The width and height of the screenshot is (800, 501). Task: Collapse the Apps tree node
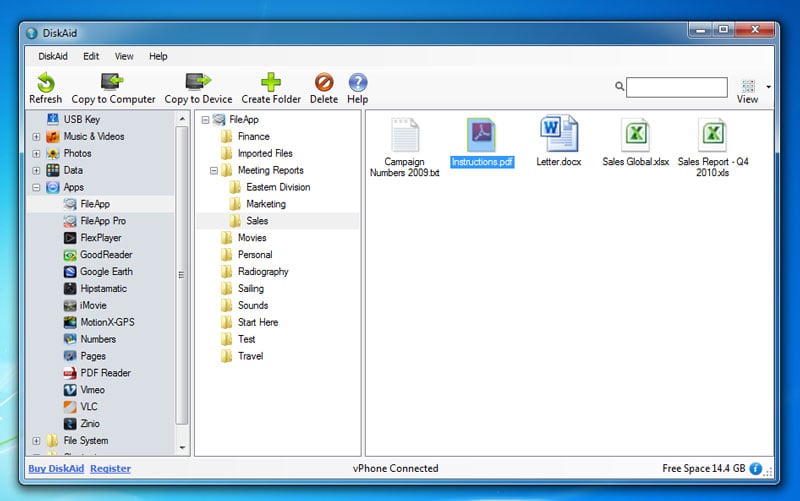click(36, 187)
